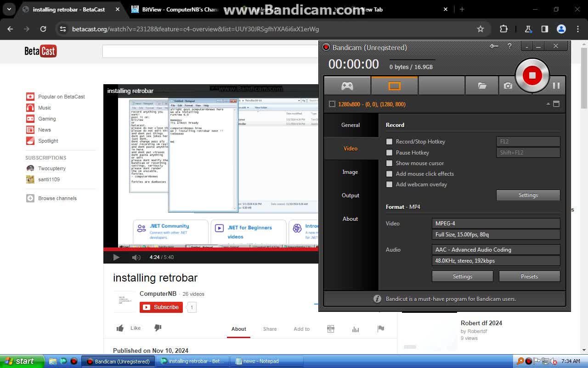
Task: Click Bandicam screenshot camera icon
Action: (508, 86)
